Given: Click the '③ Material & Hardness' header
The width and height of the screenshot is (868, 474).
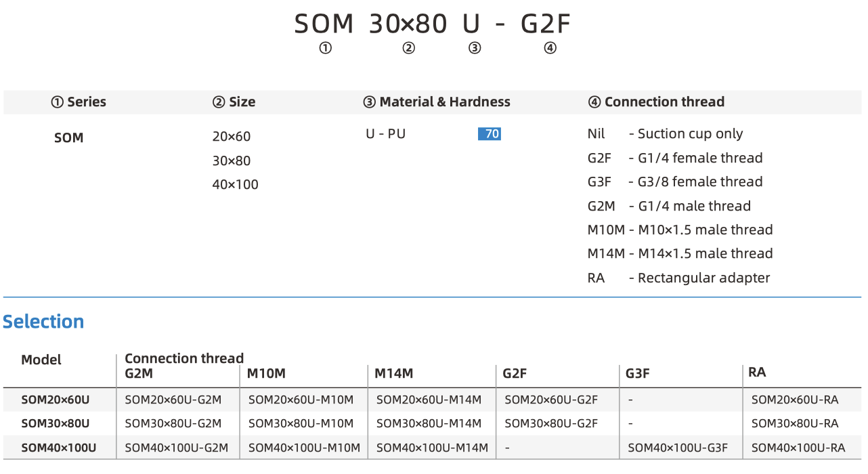Looking at the screenshot, I should tap(437, 102).
